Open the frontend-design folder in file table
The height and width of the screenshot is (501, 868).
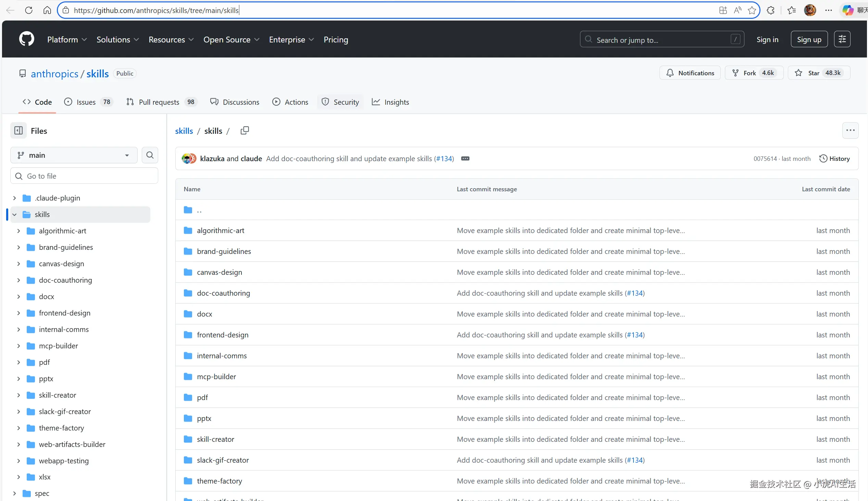coord(222,335)
